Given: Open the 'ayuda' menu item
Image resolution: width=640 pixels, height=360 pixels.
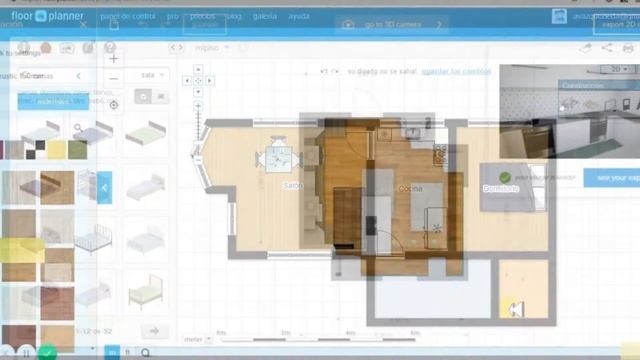Looking at the screenshot, I should [x=299, y=16].
